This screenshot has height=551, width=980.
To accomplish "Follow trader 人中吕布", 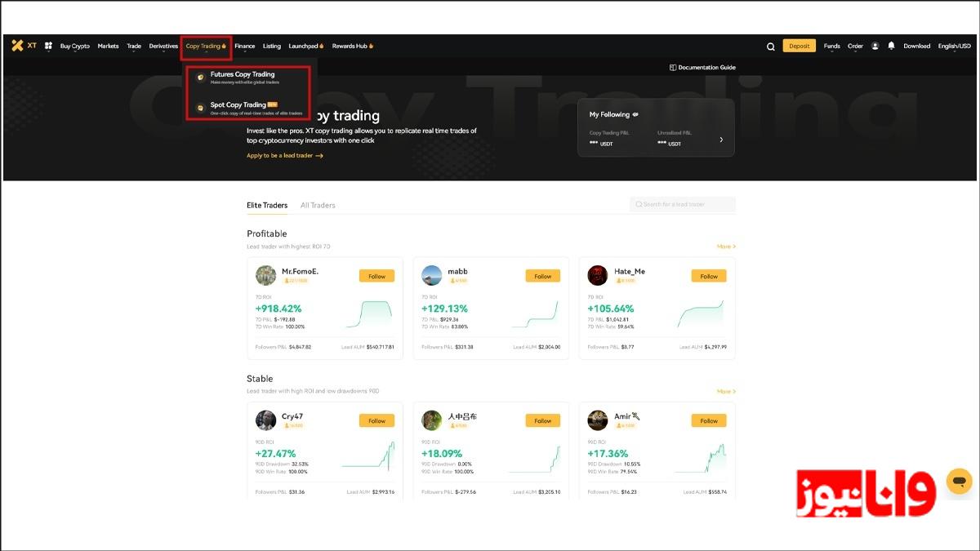I will pyautogui.click(x=543, y=421).
